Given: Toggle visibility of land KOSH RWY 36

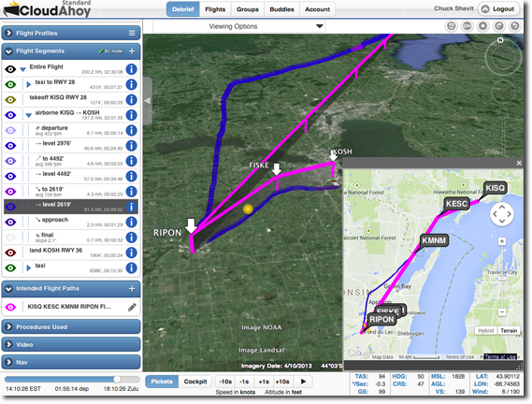Looking at the screenshot, I should click(10, 252).
